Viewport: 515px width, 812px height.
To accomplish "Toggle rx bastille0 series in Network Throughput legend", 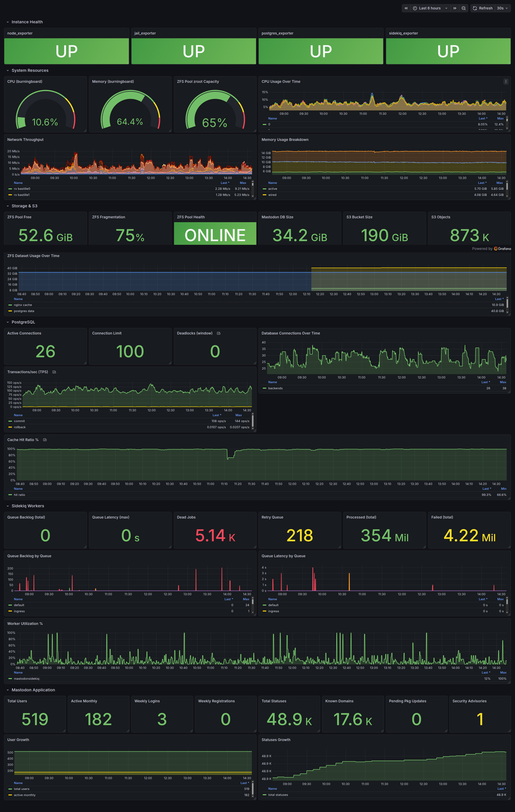I will point(22,189).
